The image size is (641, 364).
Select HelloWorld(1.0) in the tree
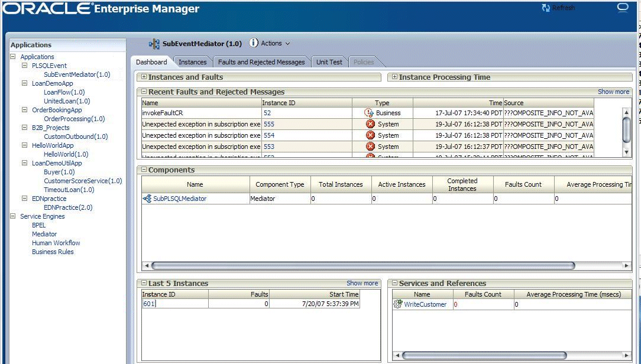pos(66,154)
